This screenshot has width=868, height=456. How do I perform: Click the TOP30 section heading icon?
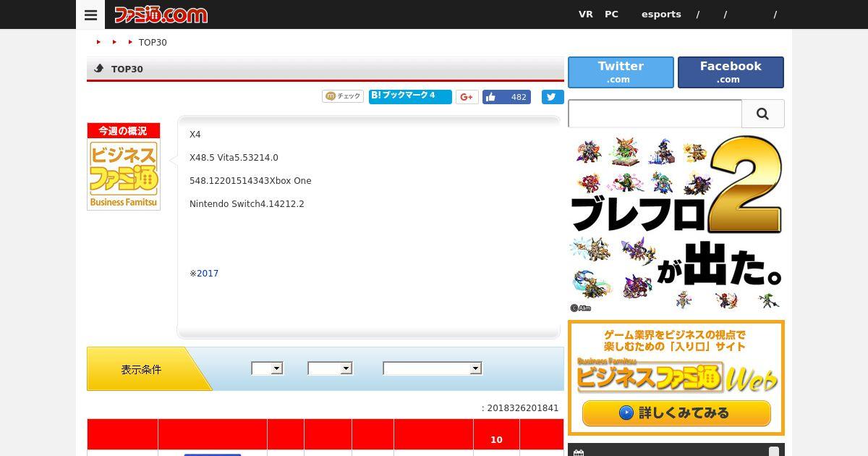pyautogui.click(x=99, y=69)
